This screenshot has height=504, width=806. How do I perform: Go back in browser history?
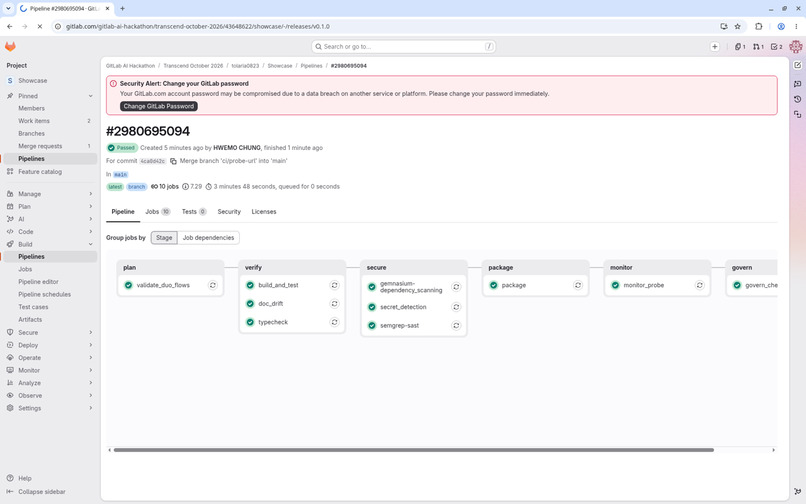tap(10, 26)
